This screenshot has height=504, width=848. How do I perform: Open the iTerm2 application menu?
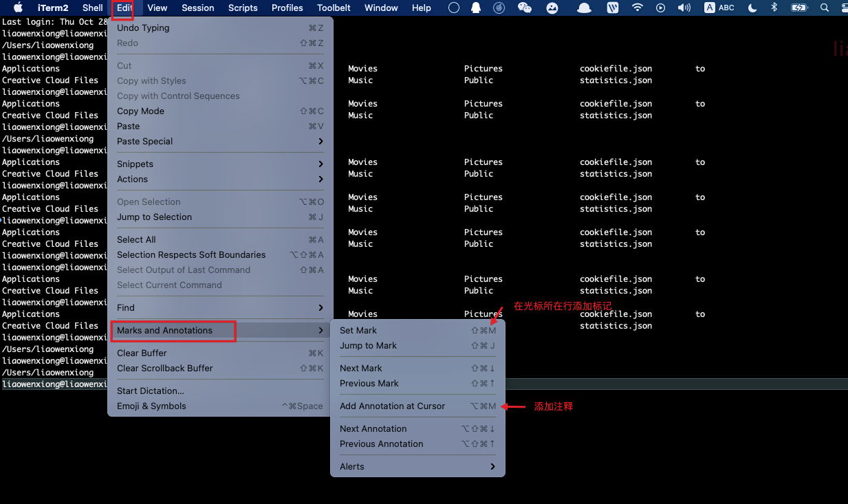point(53,8)
